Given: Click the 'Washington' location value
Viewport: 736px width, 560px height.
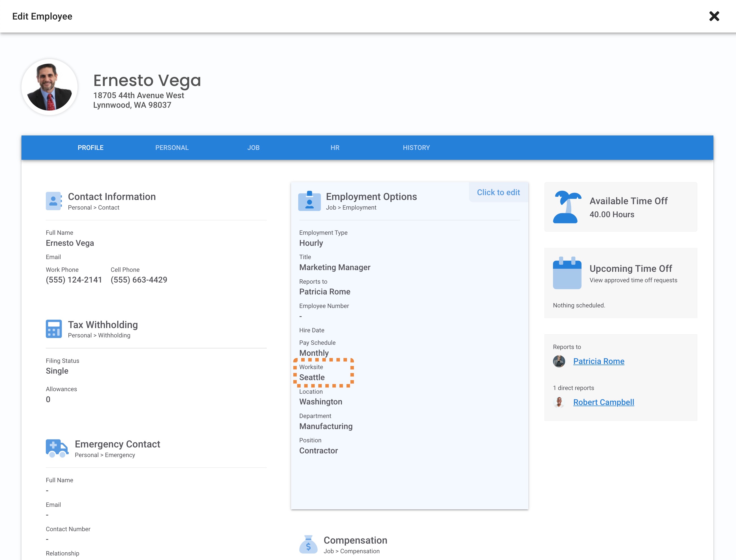Looking at the screenshot, I should (321, 402).
